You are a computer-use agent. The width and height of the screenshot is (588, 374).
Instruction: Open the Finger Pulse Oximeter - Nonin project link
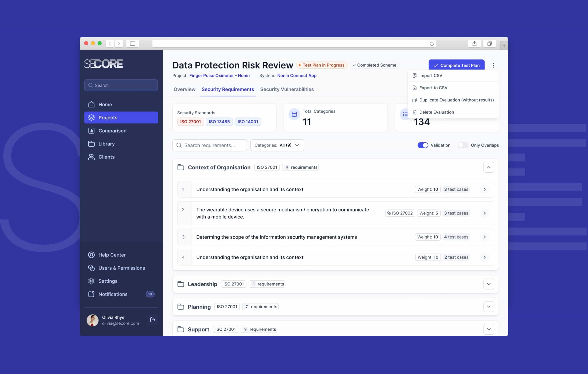click(219, 76)
